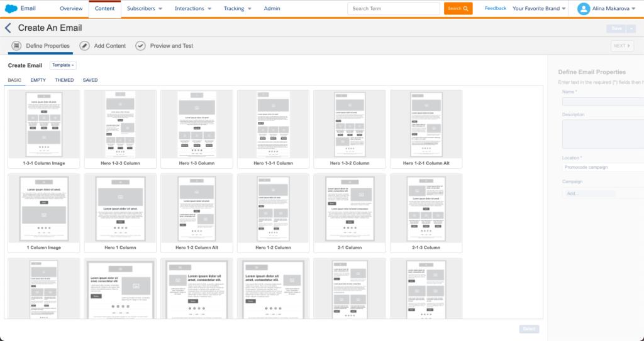Click the Alina Makarova user avatar
The height and width of the screenshot is (341, 644).
[584, 9]
